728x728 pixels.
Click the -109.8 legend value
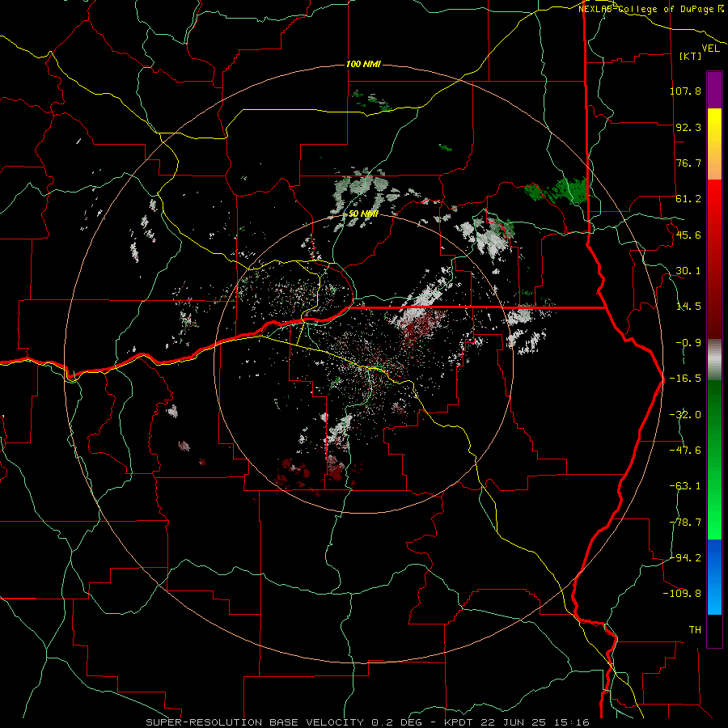[x=682, y=594]
